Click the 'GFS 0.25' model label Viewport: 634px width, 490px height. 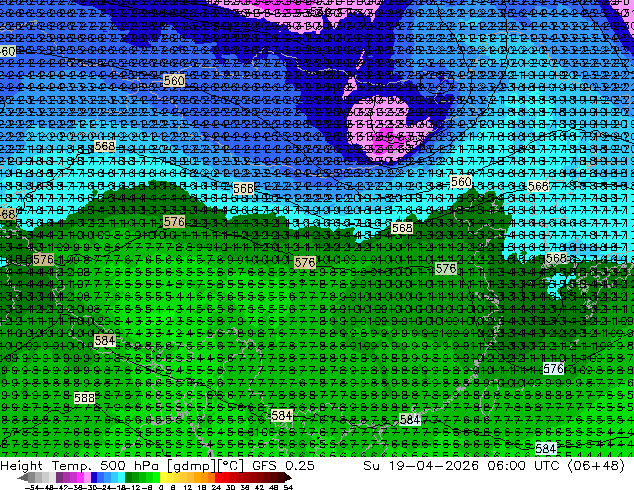point(283,465)
